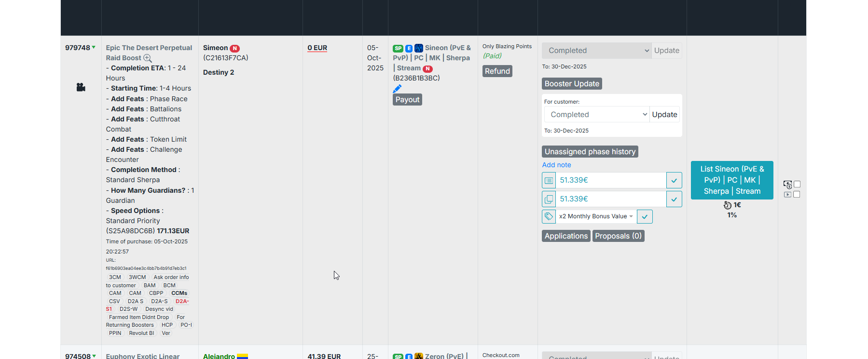Screen dimensions: 868x359
Task: Open booster Sineon (PvE & PvP) link
Action: (432, 58)
